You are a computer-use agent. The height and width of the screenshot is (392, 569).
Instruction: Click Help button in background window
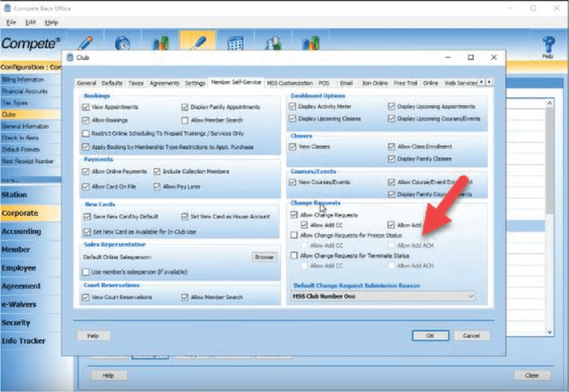pos(108,375)
